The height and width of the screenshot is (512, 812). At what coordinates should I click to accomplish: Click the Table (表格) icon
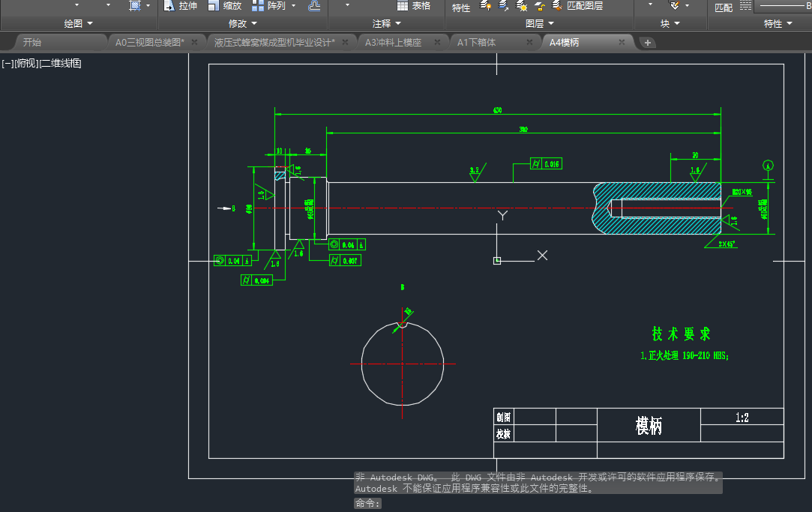[403, 6]
